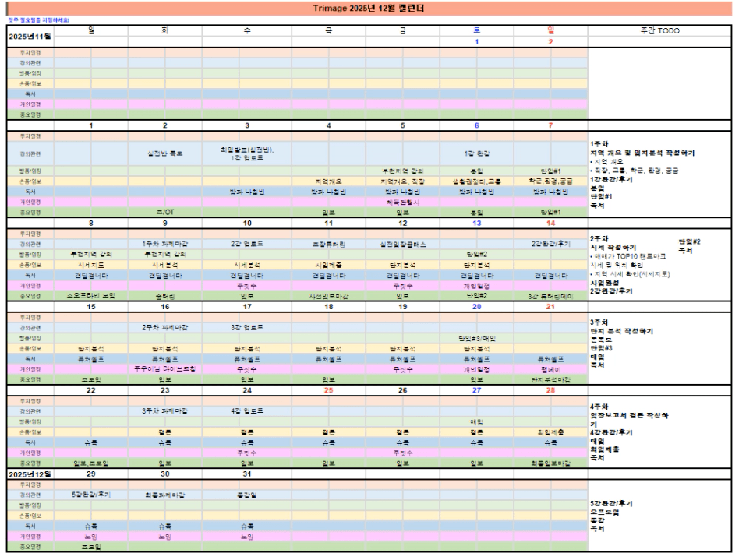Click the 3강 업로드 cell
Viewport: 753px width, 560px height.
[x=247, y=327]
